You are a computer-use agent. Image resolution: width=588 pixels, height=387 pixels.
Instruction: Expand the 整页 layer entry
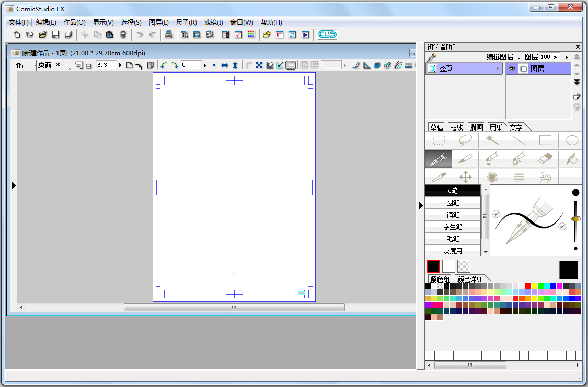498,68
